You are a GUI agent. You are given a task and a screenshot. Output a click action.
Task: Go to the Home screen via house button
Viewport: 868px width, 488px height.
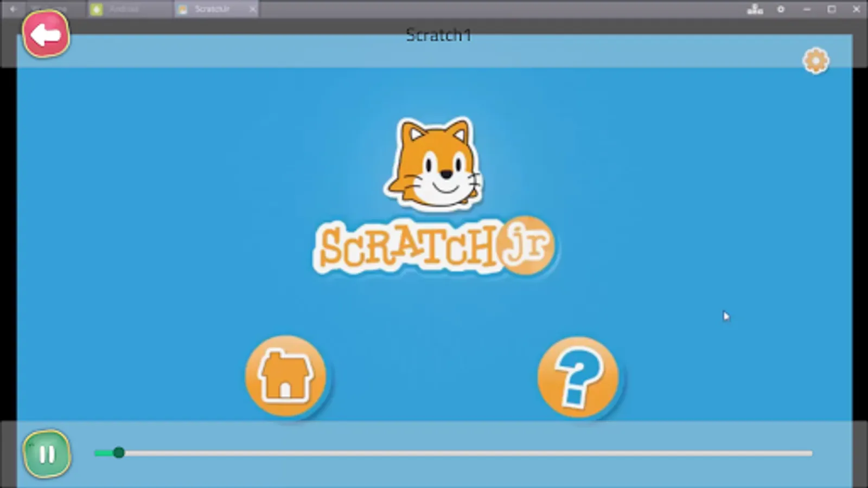[286, 375]
